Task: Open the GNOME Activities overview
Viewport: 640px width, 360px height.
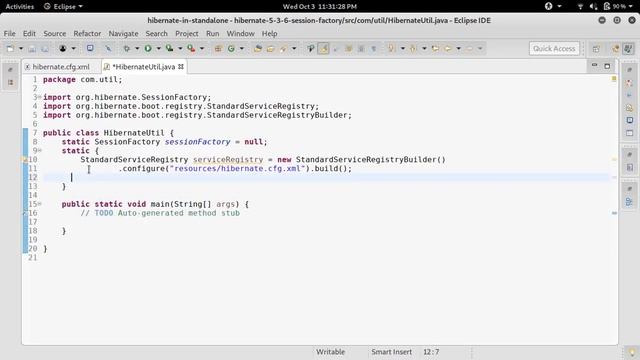Action: [20, 7]
